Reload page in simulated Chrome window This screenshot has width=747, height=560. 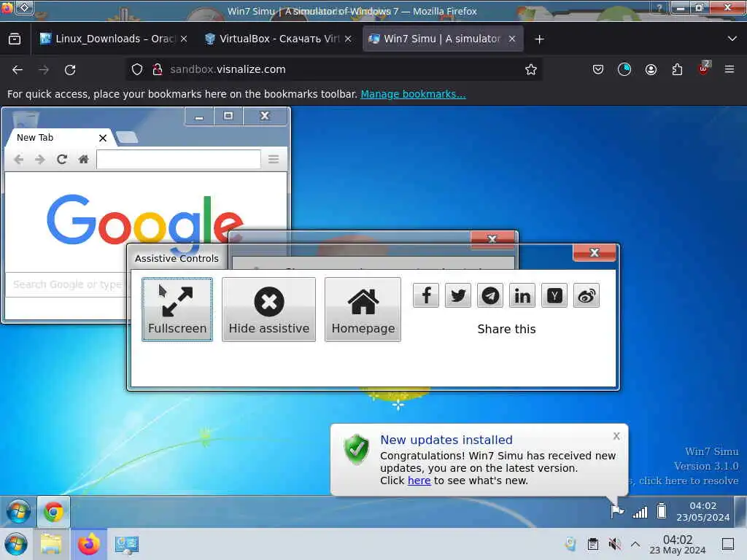[x=61, y=159]
